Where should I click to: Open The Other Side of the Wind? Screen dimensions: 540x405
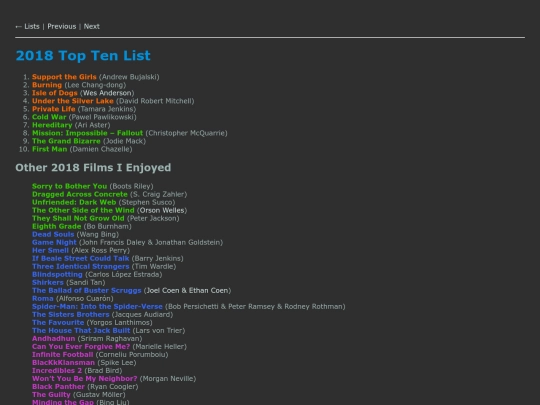[x=83, y=210]
